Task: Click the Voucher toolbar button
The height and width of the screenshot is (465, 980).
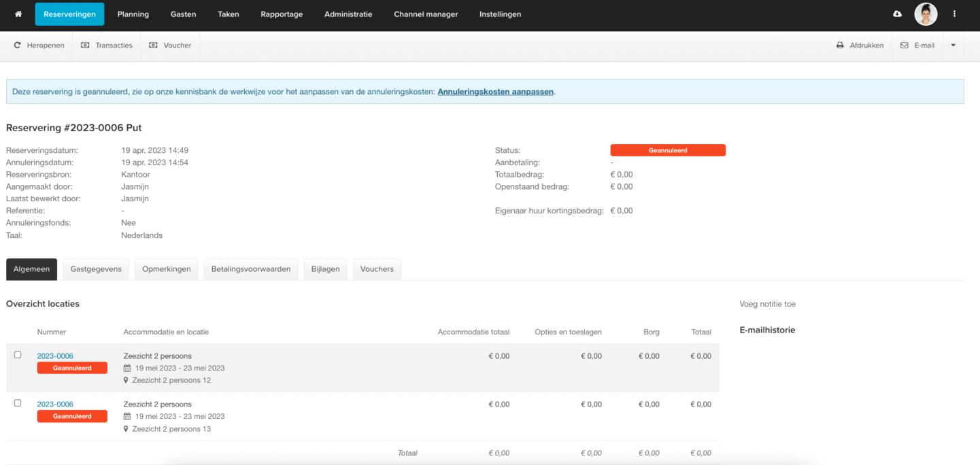Action: (170, 46)
